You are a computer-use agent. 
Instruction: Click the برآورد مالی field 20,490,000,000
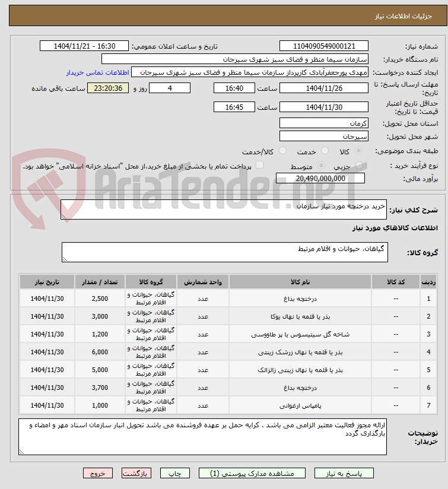(320, 178)
